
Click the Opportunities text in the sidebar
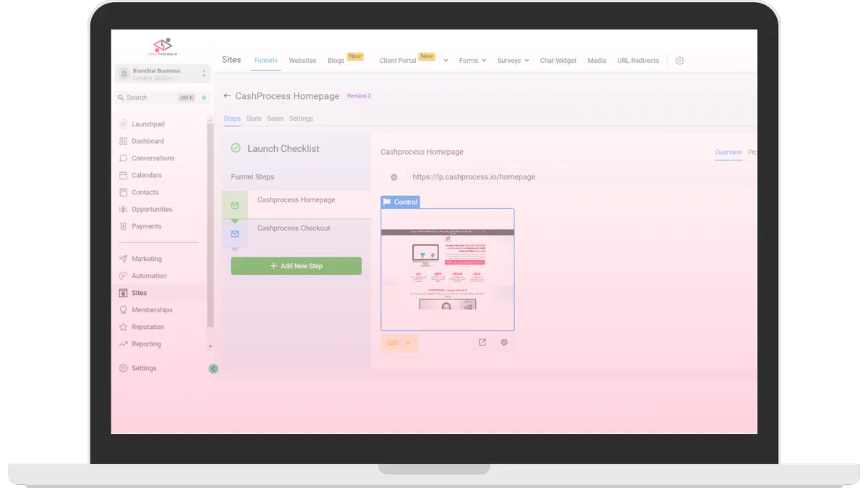click(x=152, y=210)
